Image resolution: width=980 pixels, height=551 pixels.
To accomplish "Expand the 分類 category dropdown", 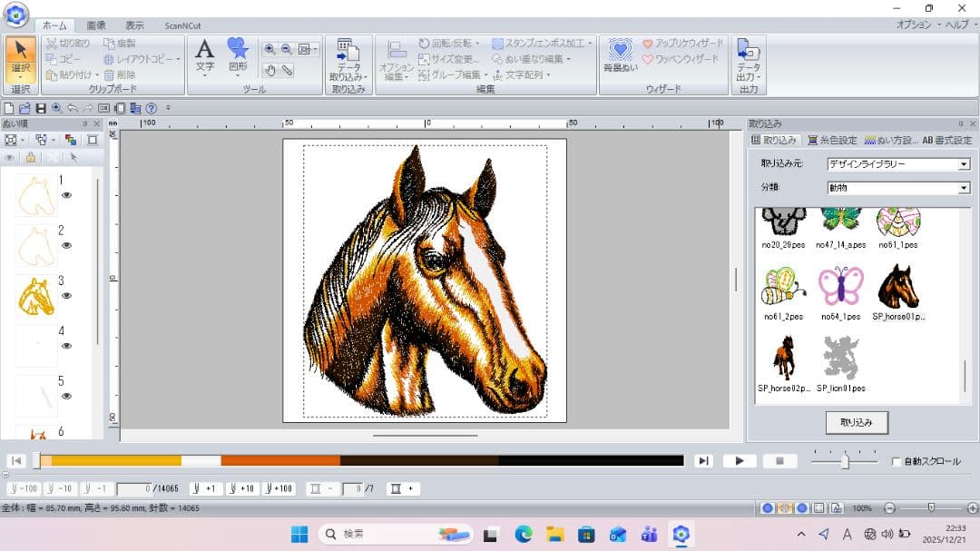I will (964, 188).
